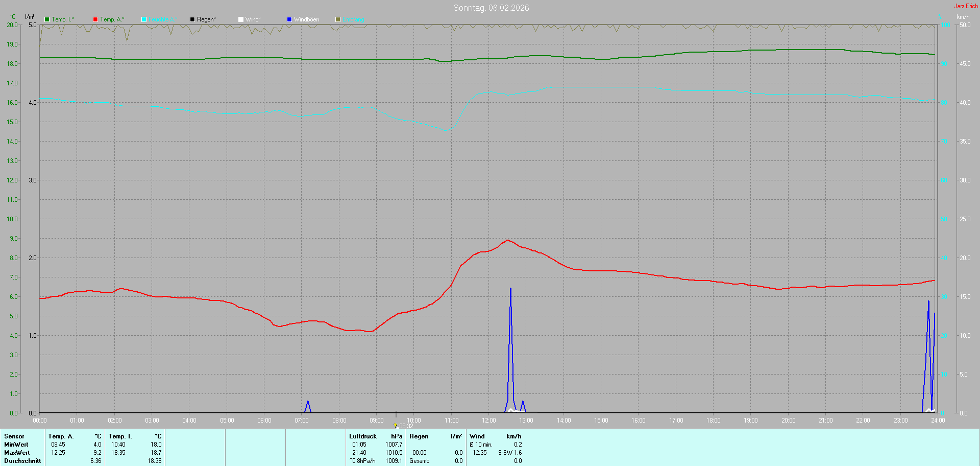
Task: Click the olive Empfang legend swatch
Action: click(338, 19)
